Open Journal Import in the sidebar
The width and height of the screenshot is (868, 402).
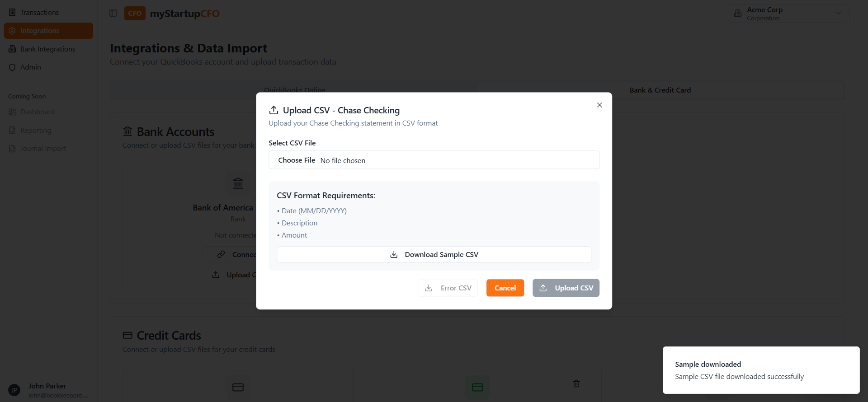43,148
